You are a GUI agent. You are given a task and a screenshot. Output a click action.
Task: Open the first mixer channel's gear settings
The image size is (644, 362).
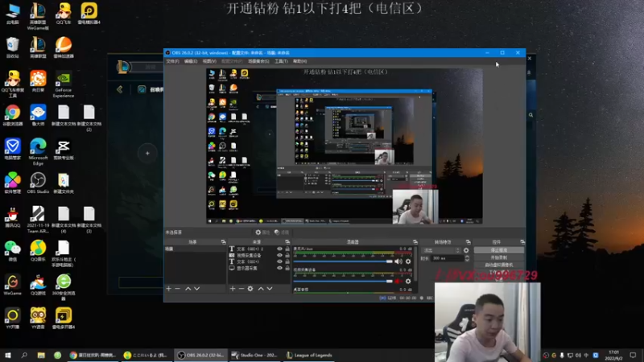point(408,261)
